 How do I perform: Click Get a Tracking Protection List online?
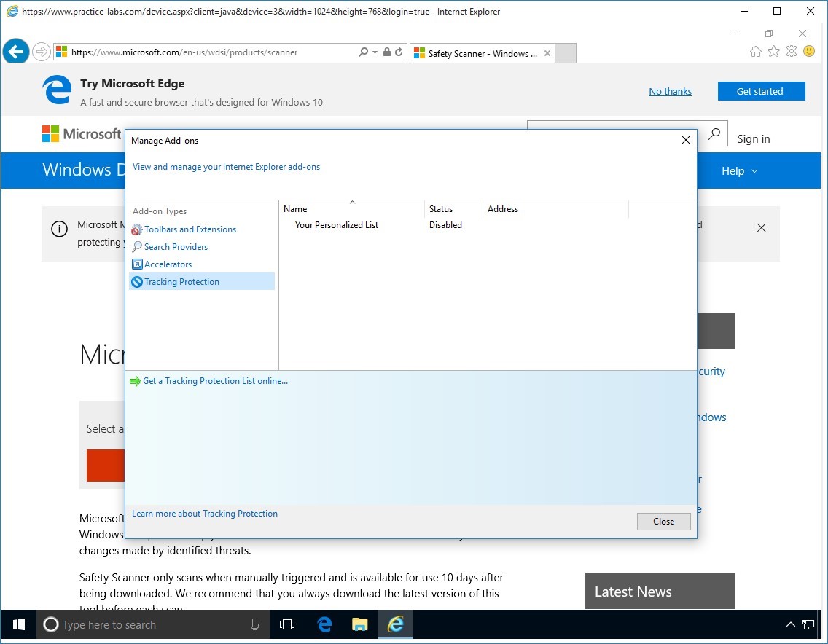(215, 381)
